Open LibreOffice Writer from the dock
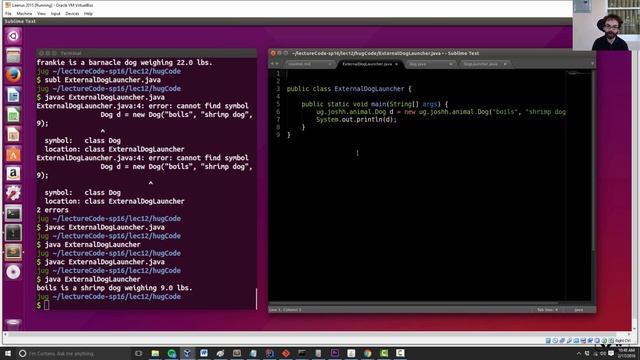 click(x=13, y=95)
